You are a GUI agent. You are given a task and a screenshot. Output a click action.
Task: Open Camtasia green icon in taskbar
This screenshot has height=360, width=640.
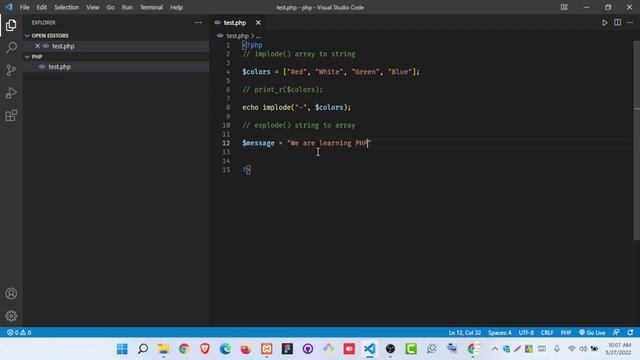point(411,349)
